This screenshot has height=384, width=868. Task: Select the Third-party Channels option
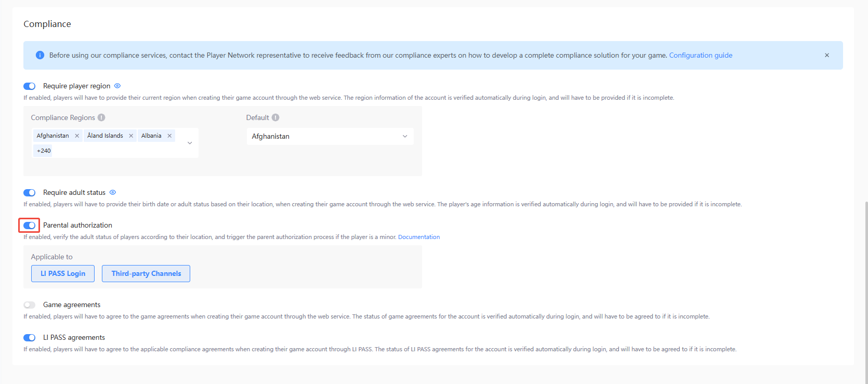coord(146,273)
